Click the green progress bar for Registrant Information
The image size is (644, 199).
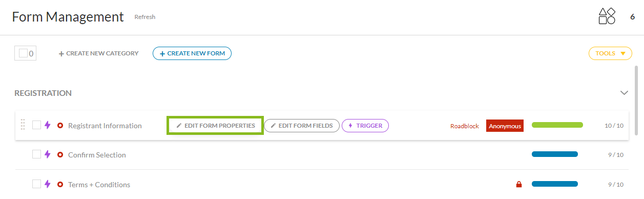(x=557, y=125)
